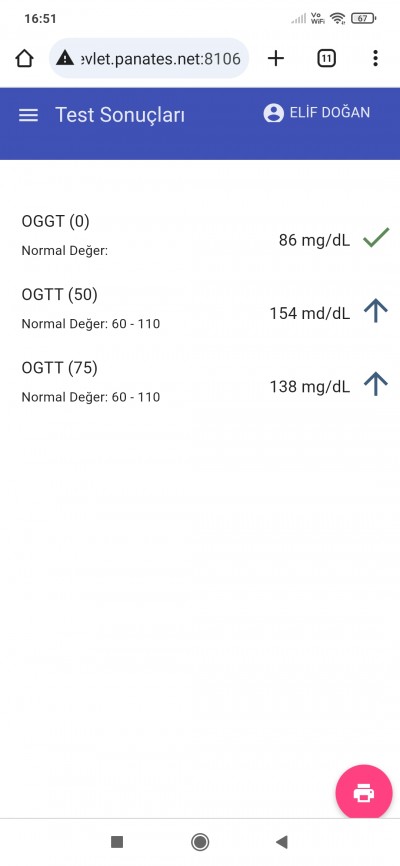Select the OGTT (50) test entry
Viewport: 400px width, 866px height.
coord(200,309)
